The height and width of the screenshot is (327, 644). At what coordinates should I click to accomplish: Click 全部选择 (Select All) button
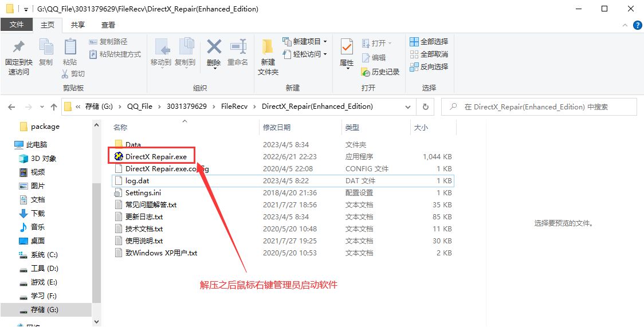point(429,41)
